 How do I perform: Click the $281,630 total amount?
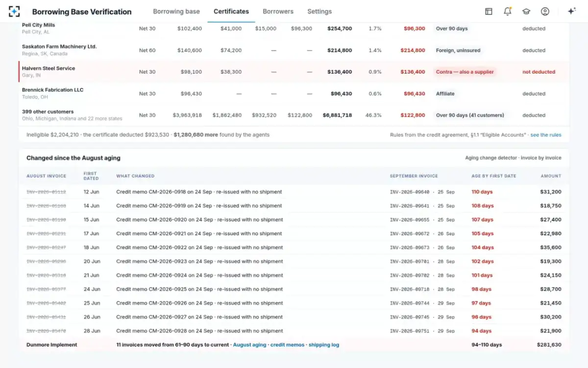coord(549,345)
